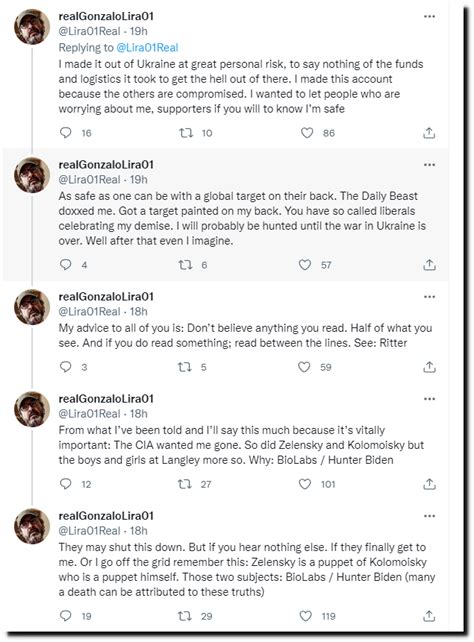Open more options on the Daily Beast tweet
This screenshot has height=642, width=474.
(429, 165)
